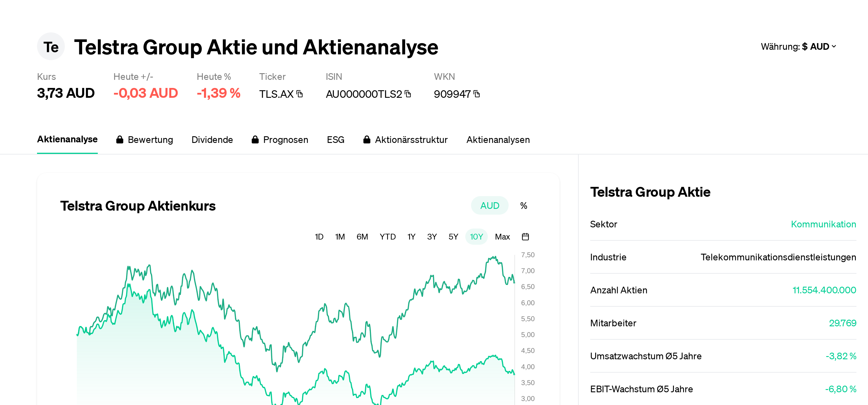The image size is (868, 405).
Task: Select the YTD chart range
Action: 387,237
